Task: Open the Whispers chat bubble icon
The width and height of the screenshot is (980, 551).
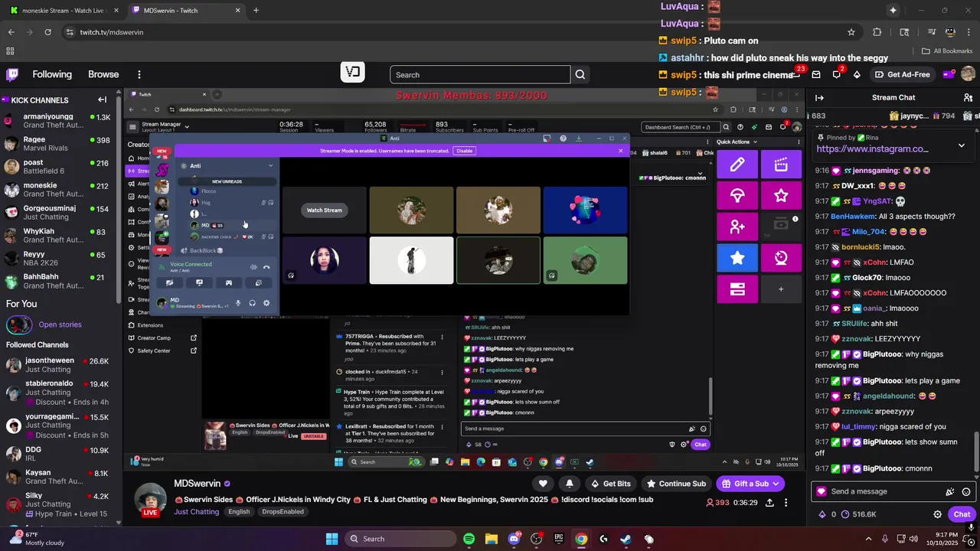Action: coord(836,74)
